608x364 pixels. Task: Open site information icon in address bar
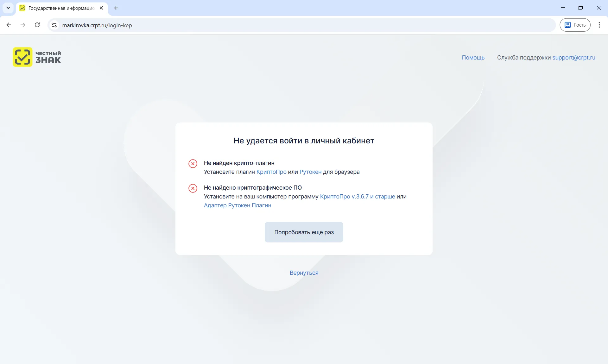point(54,25)
